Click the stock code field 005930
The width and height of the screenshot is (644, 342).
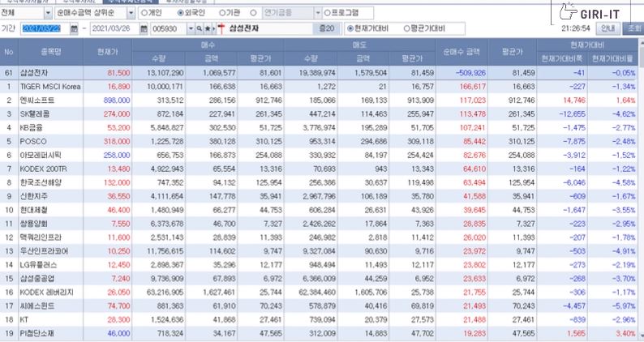tap(169, 28)
